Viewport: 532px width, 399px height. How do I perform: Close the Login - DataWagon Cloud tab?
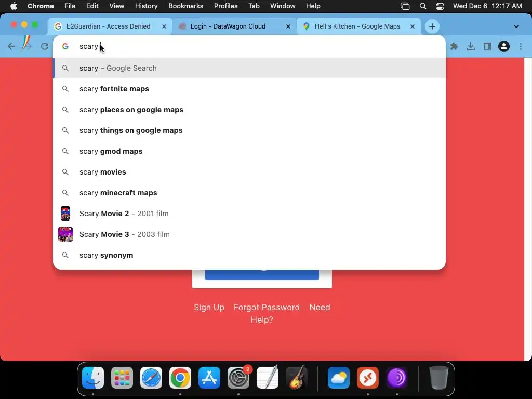288,26
